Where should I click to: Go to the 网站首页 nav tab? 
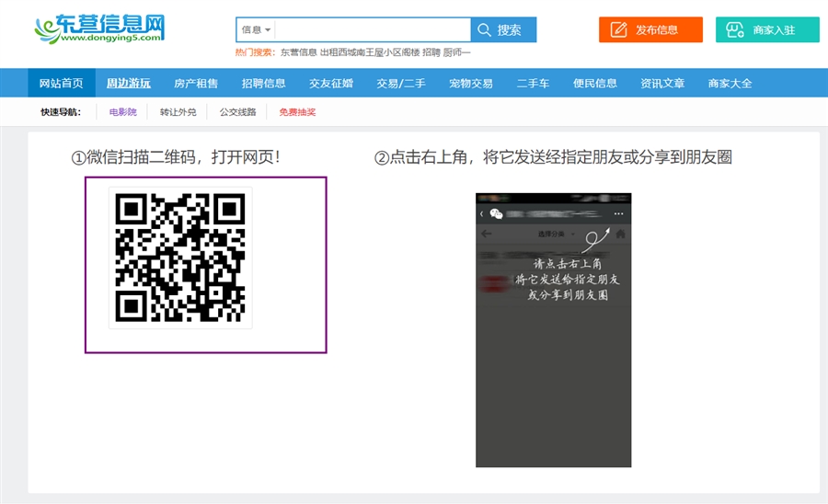[x=62, y=83]
